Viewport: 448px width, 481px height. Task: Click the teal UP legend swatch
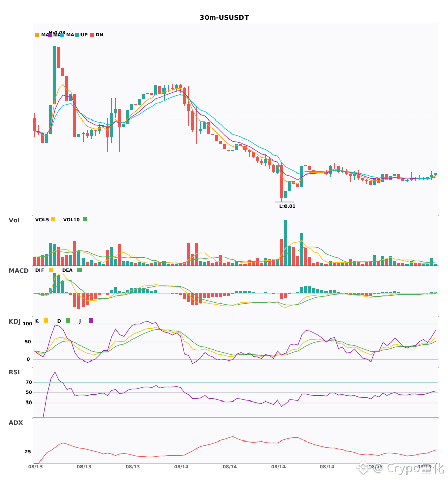coord(77,35)
